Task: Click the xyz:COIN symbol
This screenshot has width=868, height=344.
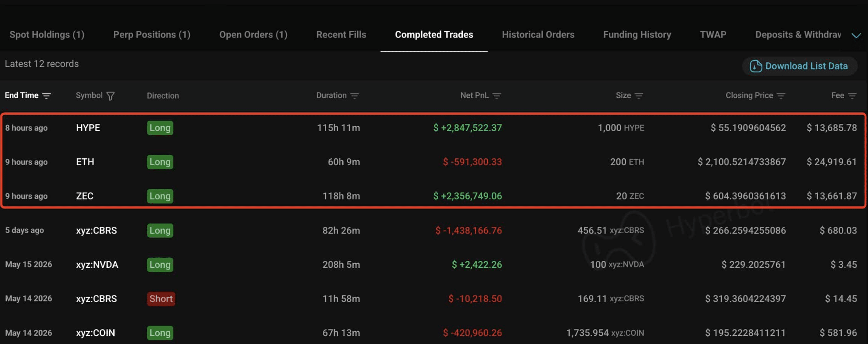Action: coord(95,333)
